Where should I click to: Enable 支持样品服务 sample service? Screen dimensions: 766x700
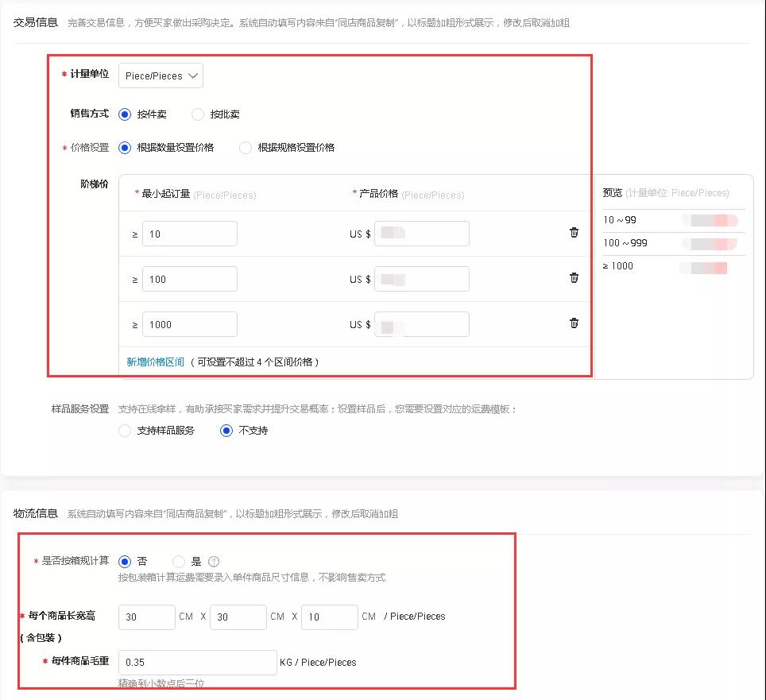125,430
